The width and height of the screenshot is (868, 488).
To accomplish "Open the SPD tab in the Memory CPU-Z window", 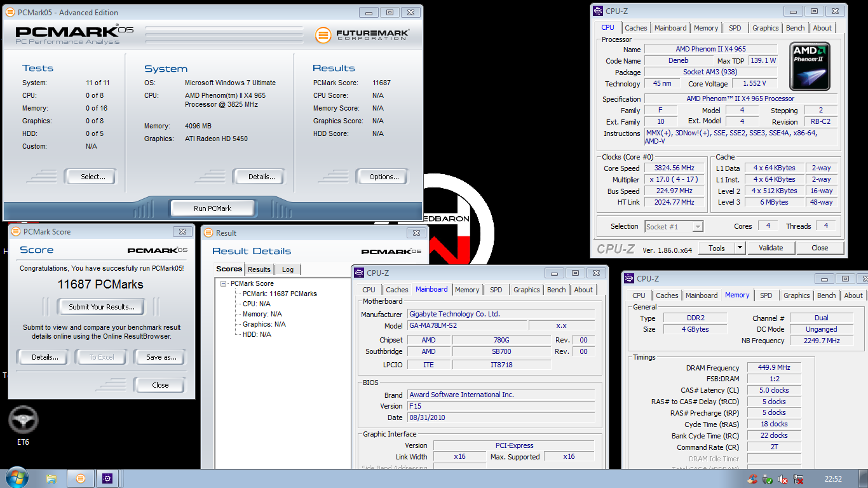I will click(766, 295).
